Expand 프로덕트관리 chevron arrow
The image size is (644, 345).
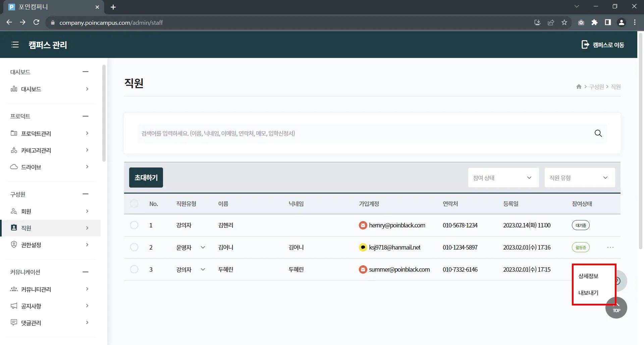pyautogui.click(x=87, y=133)
